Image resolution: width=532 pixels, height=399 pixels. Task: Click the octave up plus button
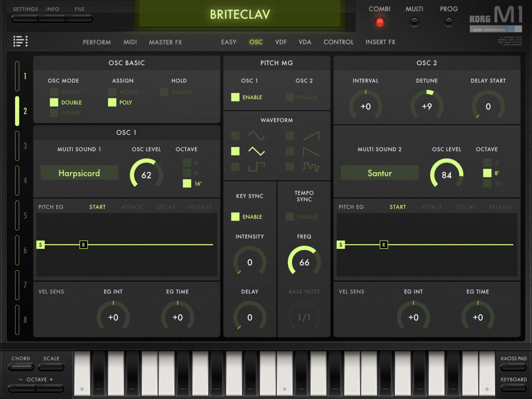[x=51, y=388]
